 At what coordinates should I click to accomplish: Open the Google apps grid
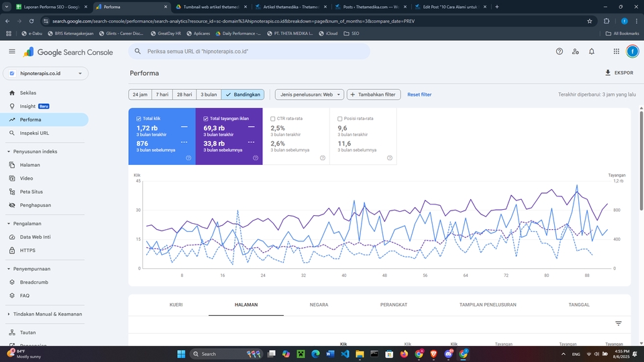(616, 52)
